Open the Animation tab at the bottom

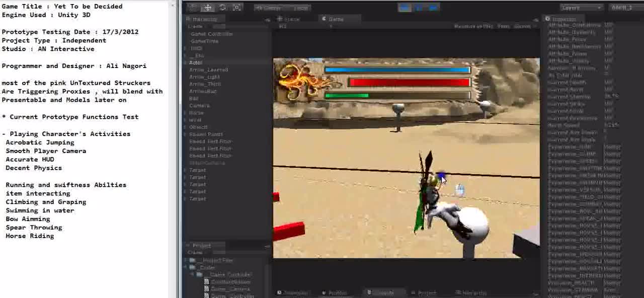[x=293, y=292]
